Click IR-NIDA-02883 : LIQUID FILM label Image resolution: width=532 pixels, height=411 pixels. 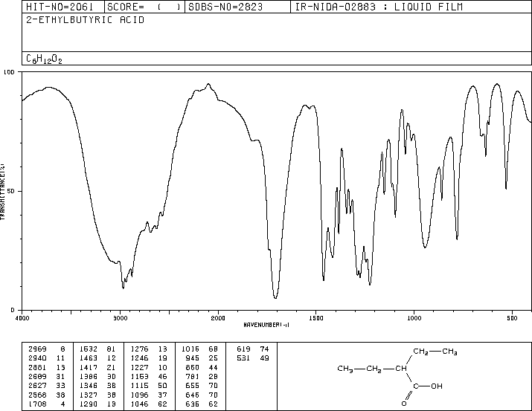pyautogui.click(x=379, y=7)
